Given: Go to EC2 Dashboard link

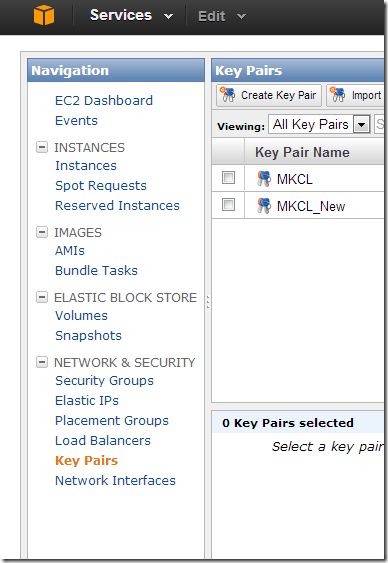Looking at the screenshot, I should pos(104,100).
